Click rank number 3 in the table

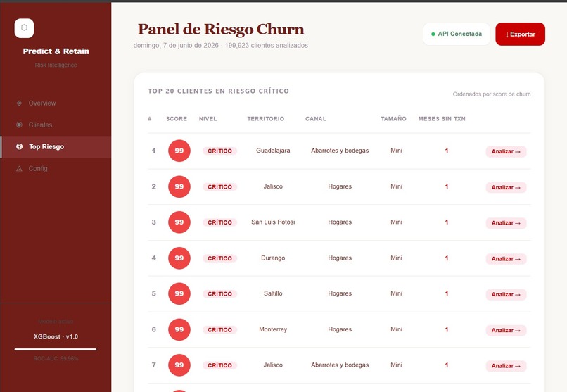coord(153,222)
